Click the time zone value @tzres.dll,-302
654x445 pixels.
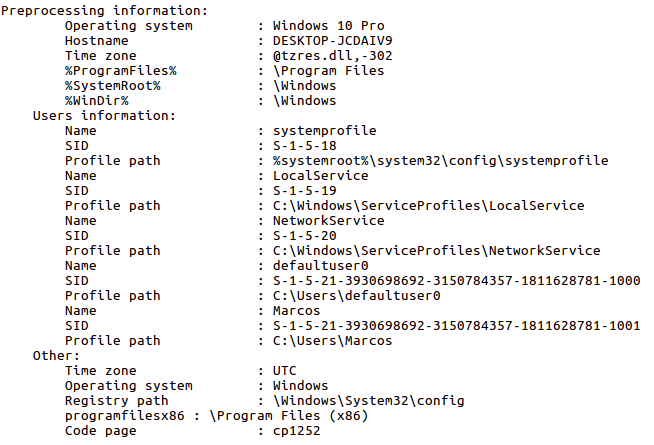335,55
